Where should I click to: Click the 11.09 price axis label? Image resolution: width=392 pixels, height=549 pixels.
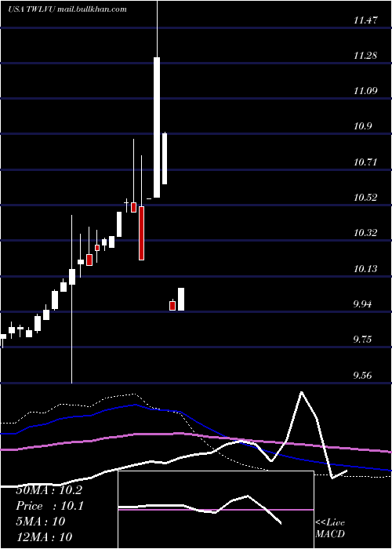[365, 91]
